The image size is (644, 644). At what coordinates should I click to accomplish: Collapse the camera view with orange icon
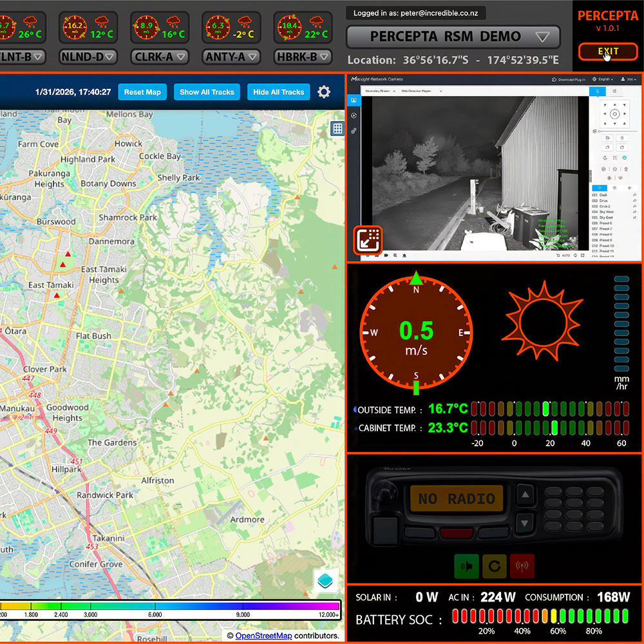pos(368,240)
